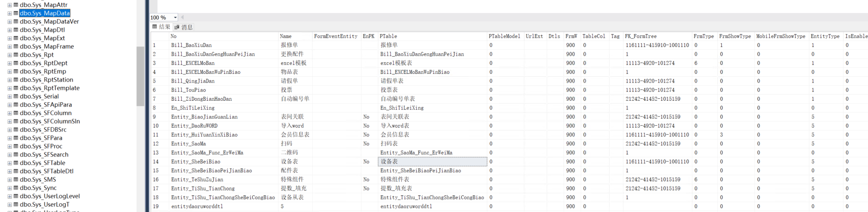Screen dimensions: 868x212
Task: Select table icon of dbo.Sys_SFColumn
Action: tap(16, 113)
